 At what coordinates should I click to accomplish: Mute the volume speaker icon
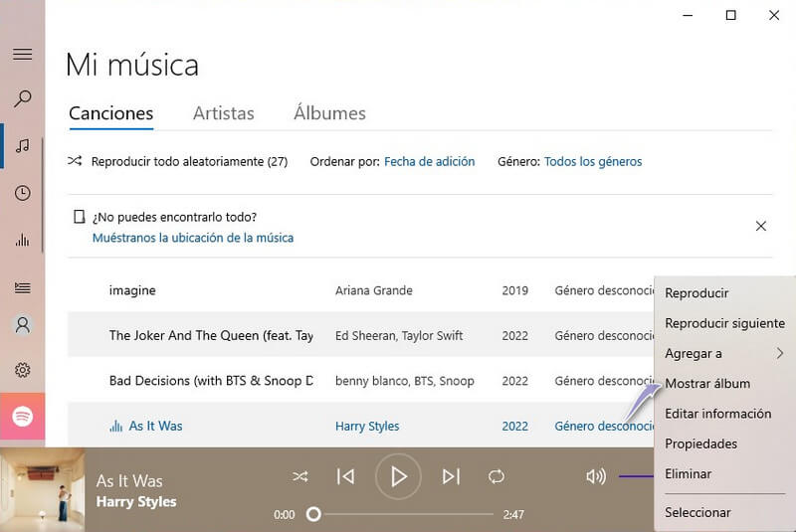pyautogui.click(x=596, y=476)
